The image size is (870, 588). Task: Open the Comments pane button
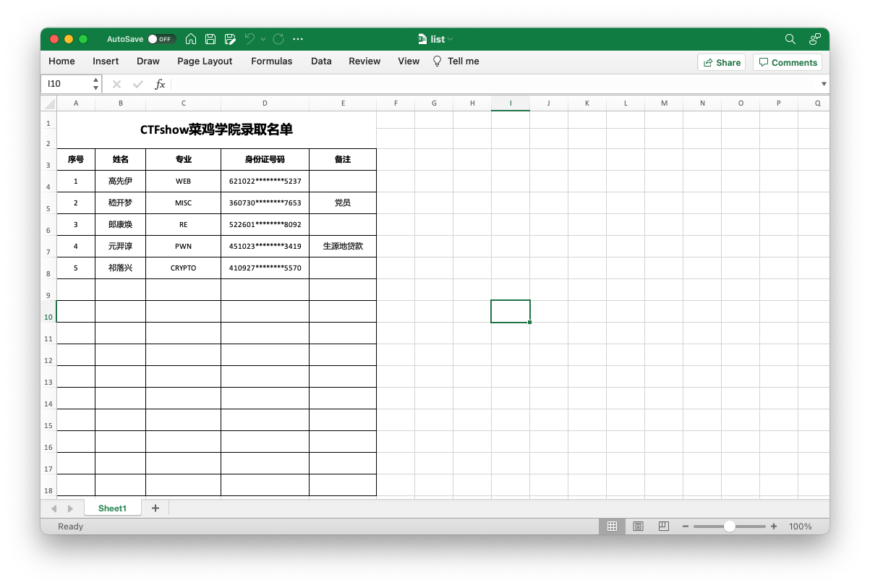point(787,62)
